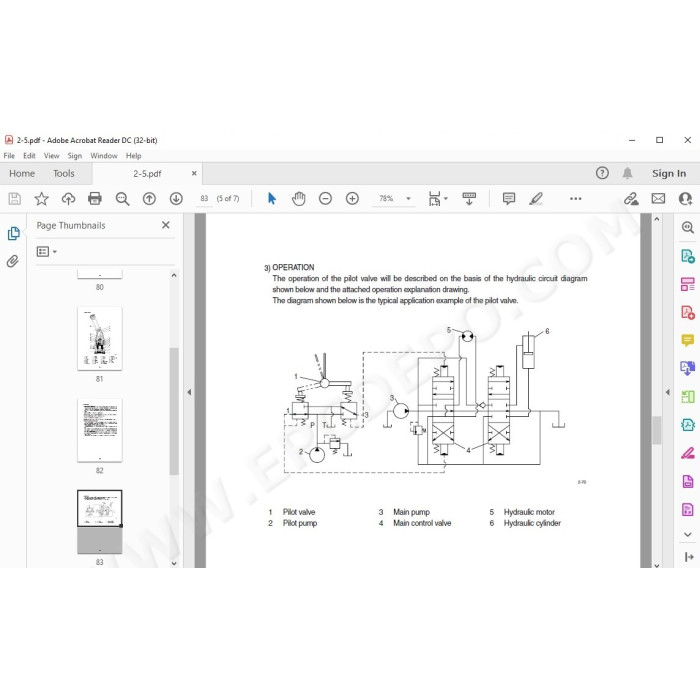
Task: Activate the Hand pan tool
Action: 299,199
